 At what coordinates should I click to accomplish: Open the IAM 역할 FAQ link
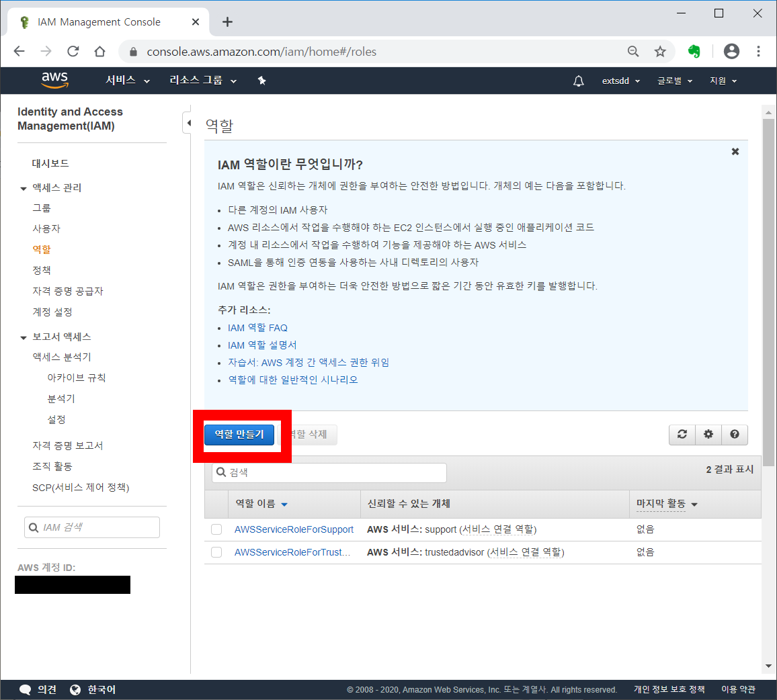257,328
